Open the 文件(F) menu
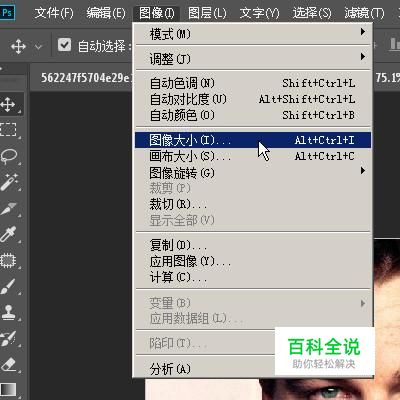The width and height of the screenshot is (400, 400). tap(54, 13)
